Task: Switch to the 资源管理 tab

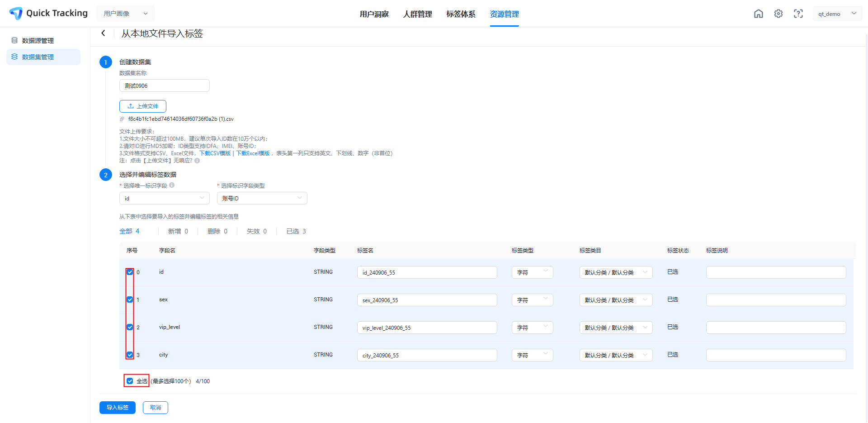Action: (505, 14)
